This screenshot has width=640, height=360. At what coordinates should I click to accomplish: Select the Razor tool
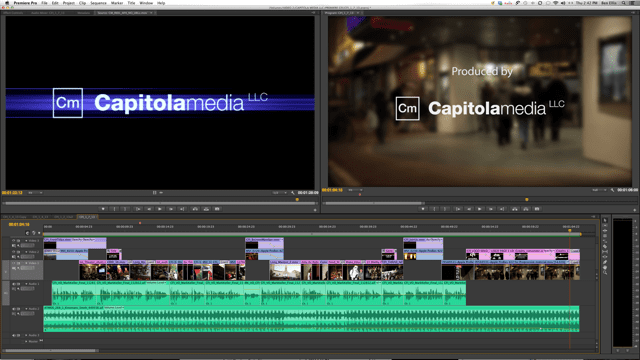tap(605, 247)
